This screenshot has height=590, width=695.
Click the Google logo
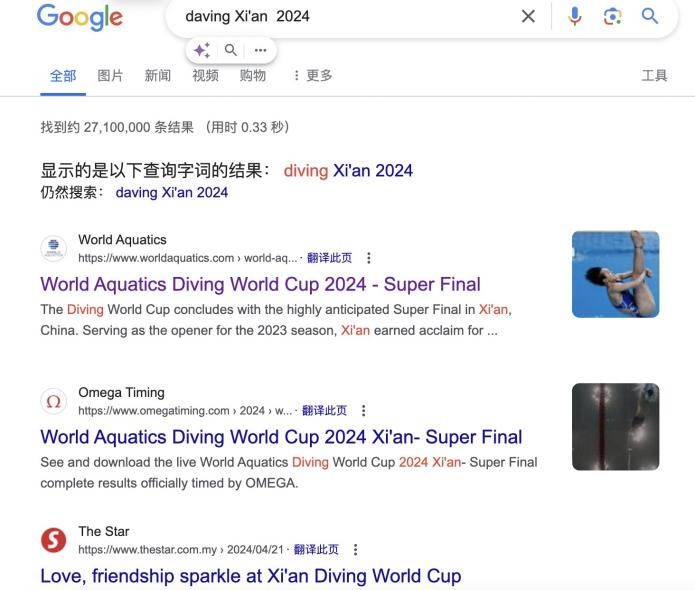point(80,17)
